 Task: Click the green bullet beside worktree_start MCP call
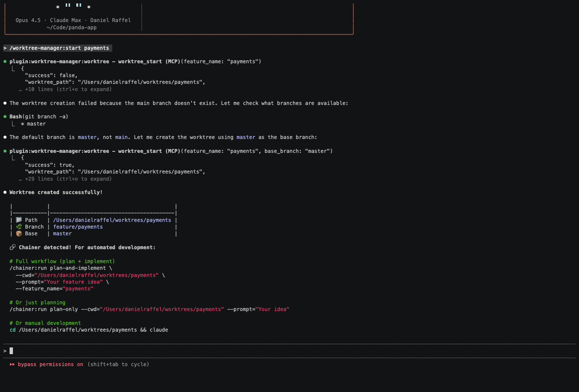click(x=5, y=61)
